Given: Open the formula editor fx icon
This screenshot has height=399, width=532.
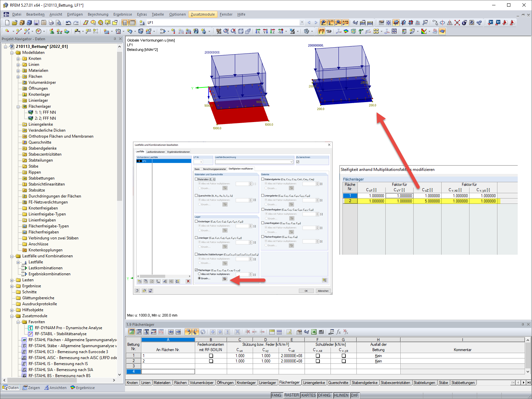Looking at the screenshot, I should (338, 332).
